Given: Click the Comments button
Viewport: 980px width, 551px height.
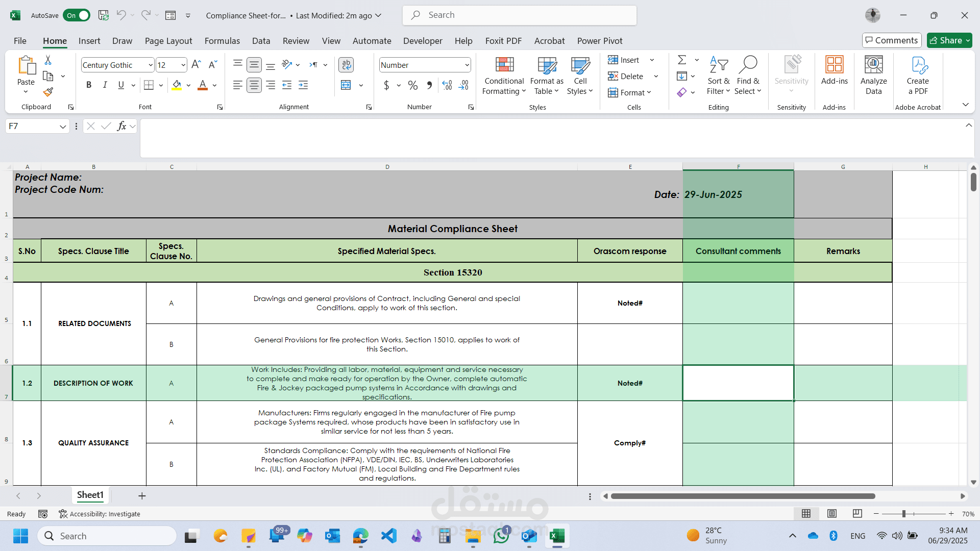Looking at the screenshot, I should click(x=892, y=40).
